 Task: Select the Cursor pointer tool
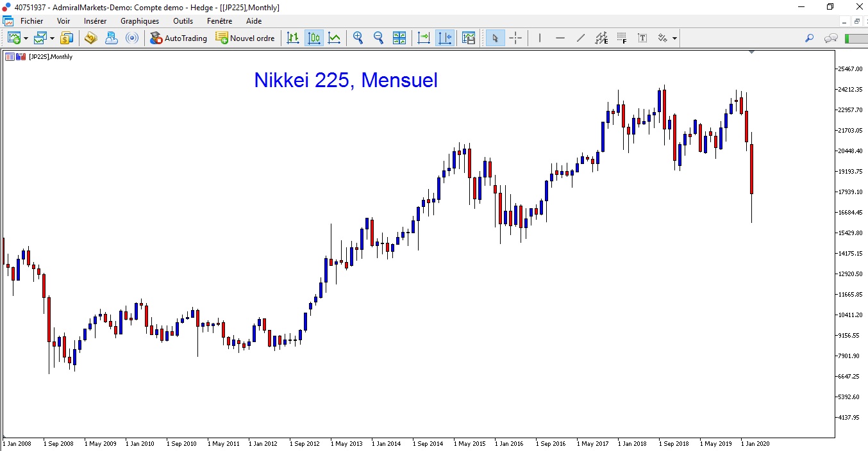coord(495,38)
